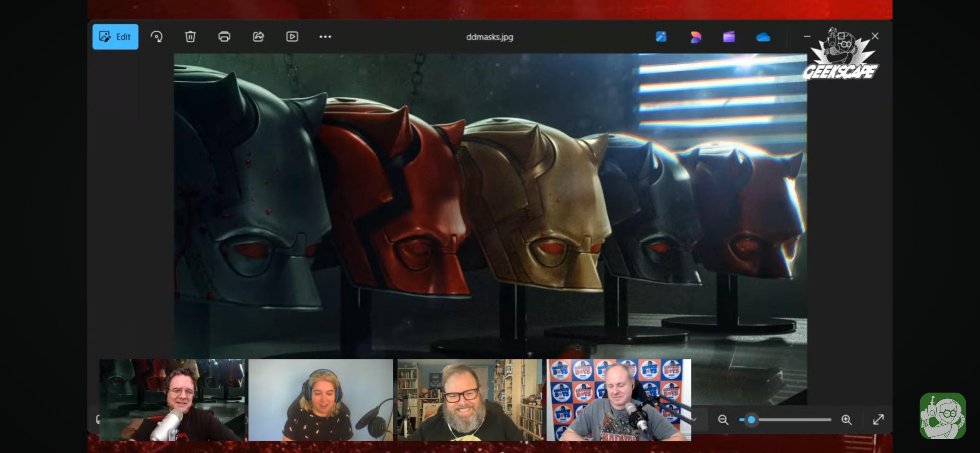
Task: Open the OneDrive cloud icon
Action: point(763,37)
